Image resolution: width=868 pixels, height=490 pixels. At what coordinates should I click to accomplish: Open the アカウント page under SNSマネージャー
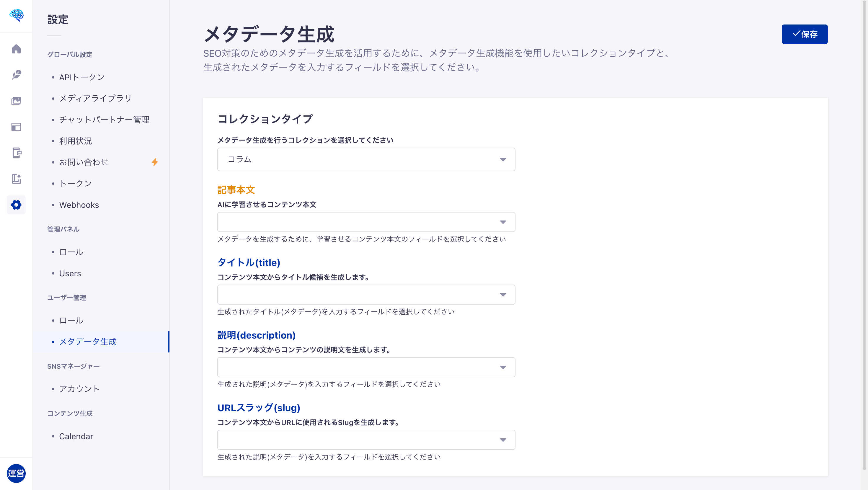coord(79,389)
